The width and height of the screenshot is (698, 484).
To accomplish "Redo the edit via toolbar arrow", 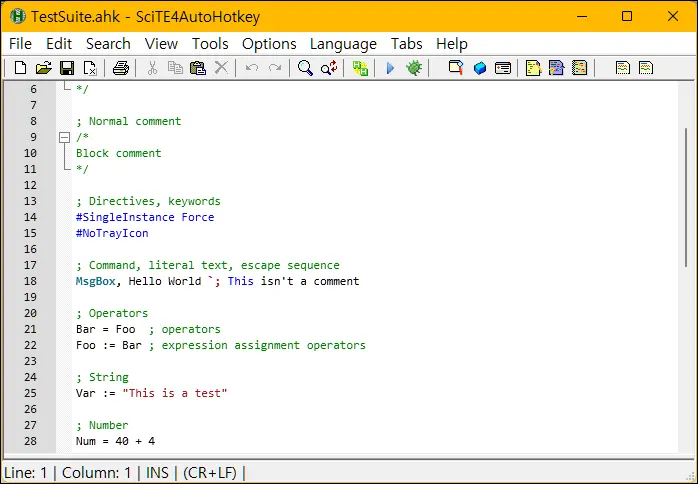I will point(275,68).
